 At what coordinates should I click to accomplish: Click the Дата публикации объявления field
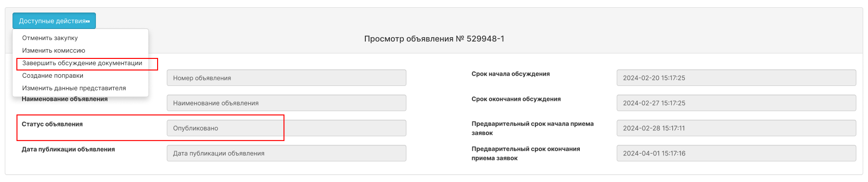[x=286, y=153]
